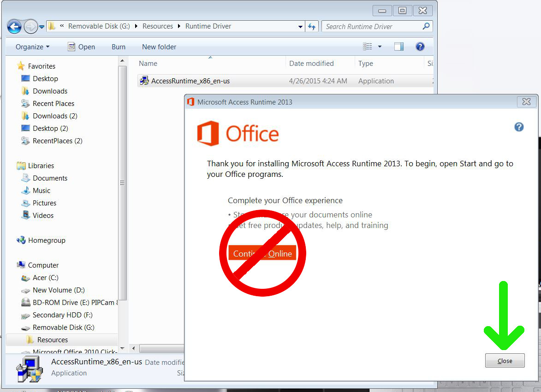541x392 pixels.
Task: Click the AccessRuntime installer file icon
Action: [x=144, y=81]
